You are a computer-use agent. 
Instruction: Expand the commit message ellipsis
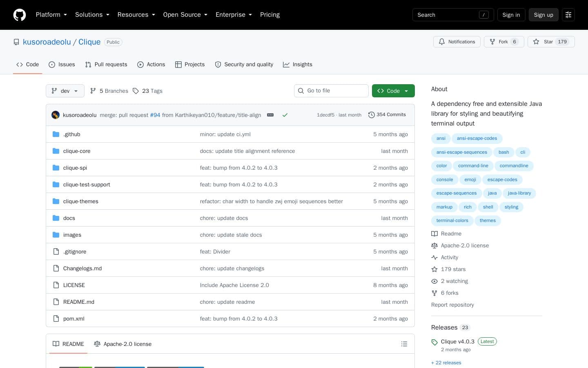coord(270,115)
